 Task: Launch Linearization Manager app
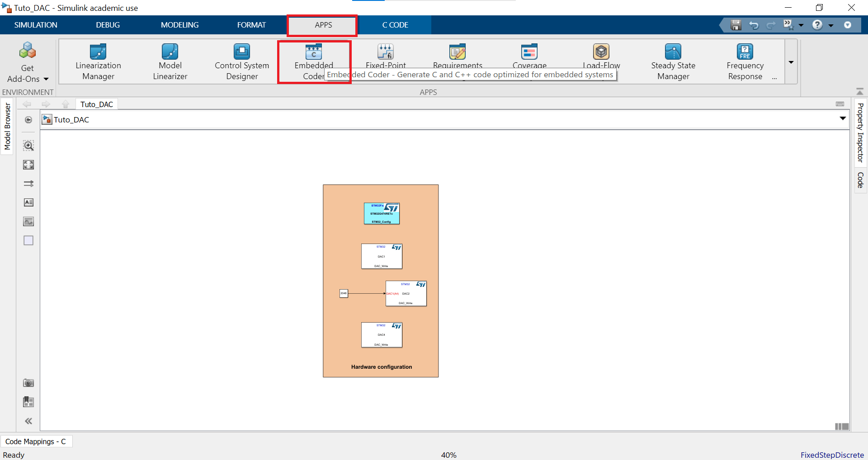[x=98, y=62]
